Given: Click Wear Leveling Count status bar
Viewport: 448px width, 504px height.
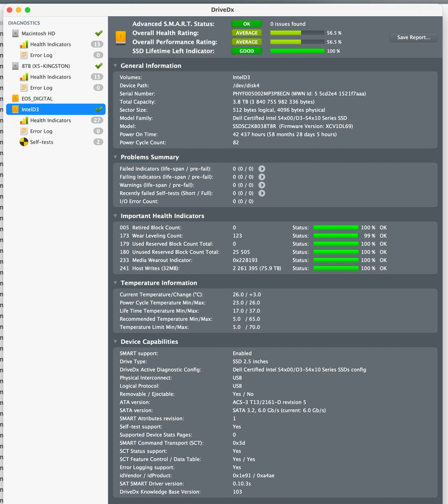Looking at the screenshot, I should pyautogui.click(x=336, y=235).
